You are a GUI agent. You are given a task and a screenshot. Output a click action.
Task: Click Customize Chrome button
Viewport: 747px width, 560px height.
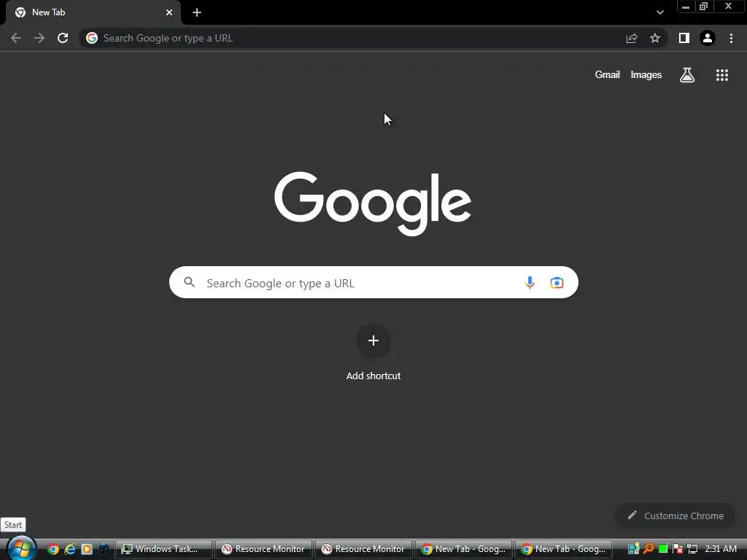676,516
